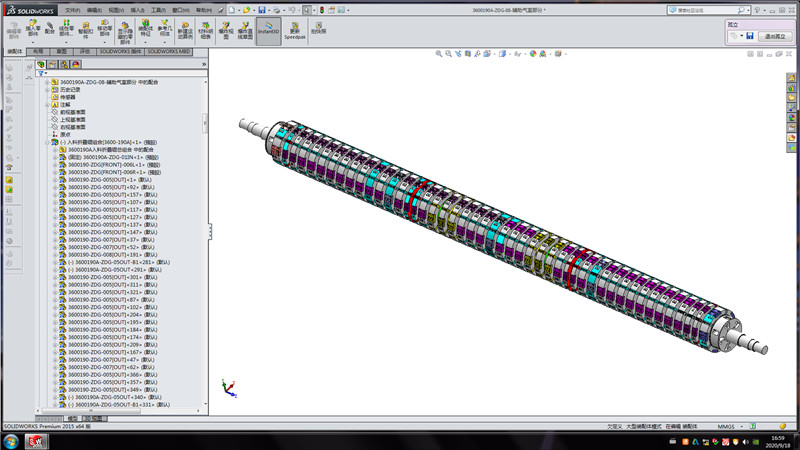800x450 pixels.
Task: Open the DisplayManager tab with color ball
Action: point(77,64)
